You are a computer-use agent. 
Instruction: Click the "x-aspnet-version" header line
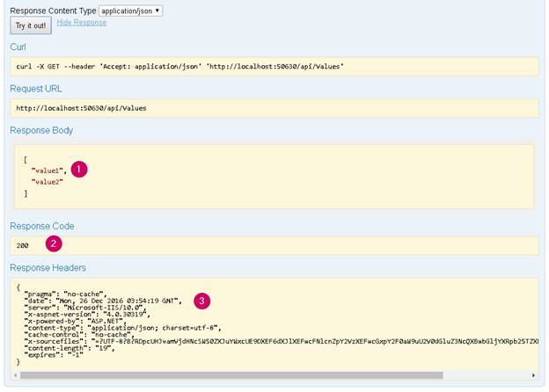pyautogui.click(x=87, y=315)
